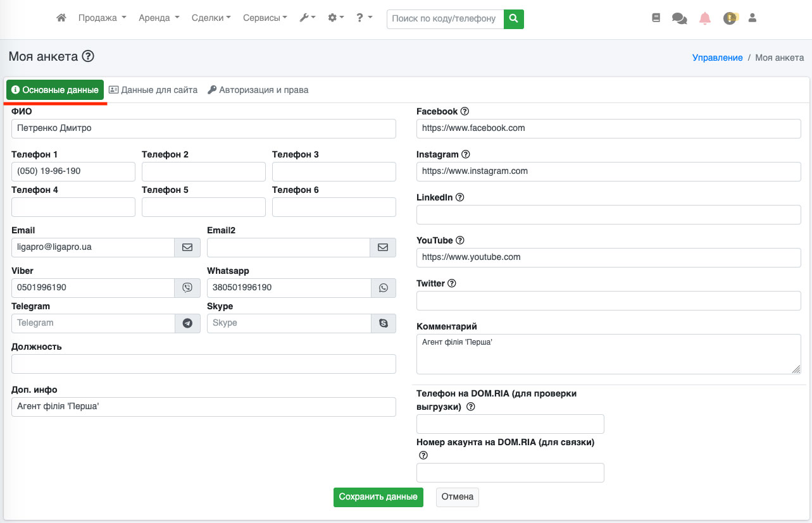Image resolution: width=812 pixels, height=523 pixels.
Task: Expand the Продажа dropdown menu
Action: (x=102, y=18)
